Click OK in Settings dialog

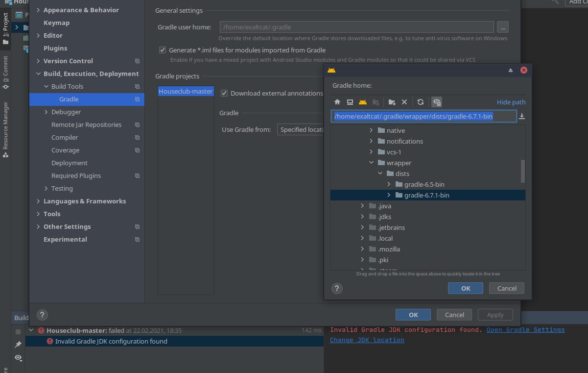[x=413, y=315]
